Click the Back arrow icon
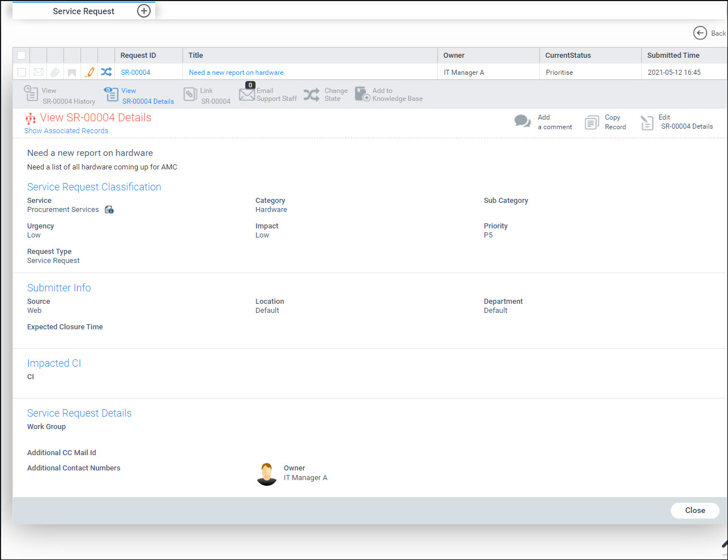Image resolution: width=728 pixels, height=560 pixels. pyautogui.click(x=700, y=33)
